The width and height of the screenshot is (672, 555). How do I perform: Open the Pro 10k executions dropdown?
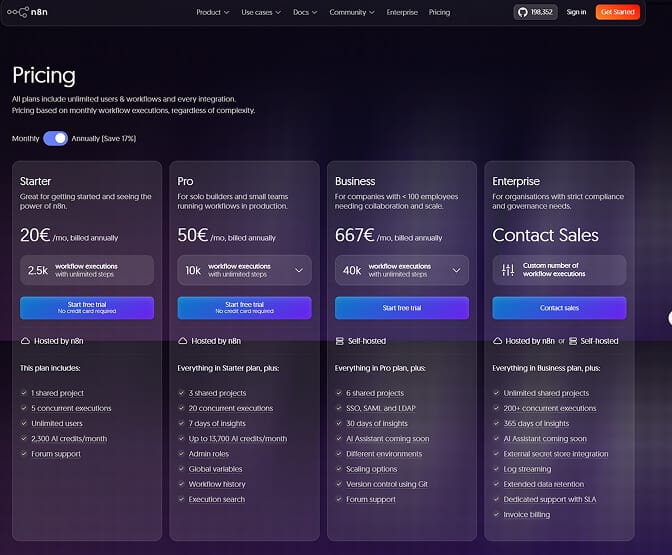point(244,270)
